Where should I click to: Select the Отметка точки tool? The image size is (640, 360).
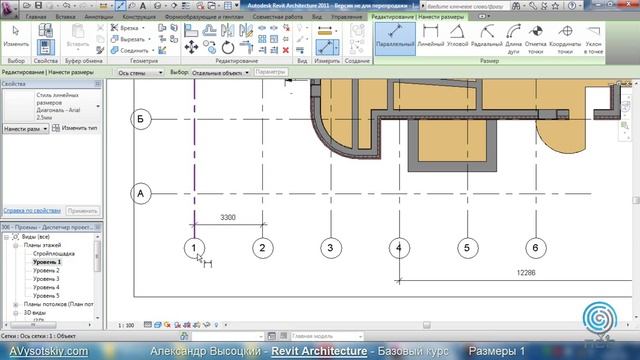click(x=536, y=39)
